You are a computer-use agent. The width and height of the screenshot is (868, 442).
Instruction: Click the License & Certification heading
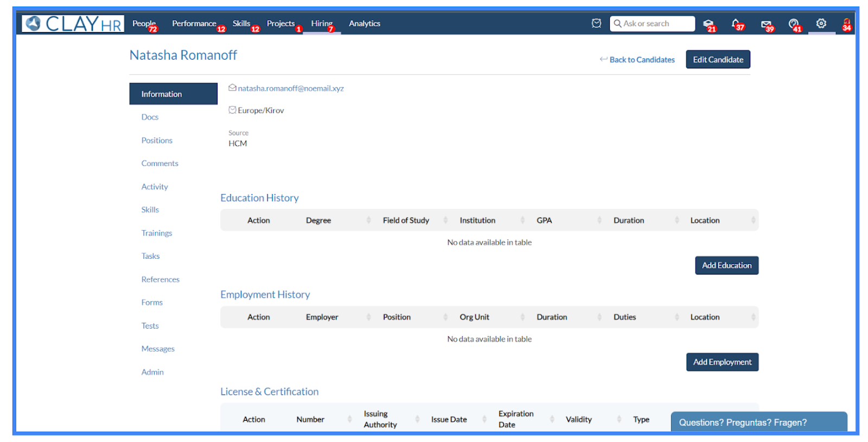point(269,392)
